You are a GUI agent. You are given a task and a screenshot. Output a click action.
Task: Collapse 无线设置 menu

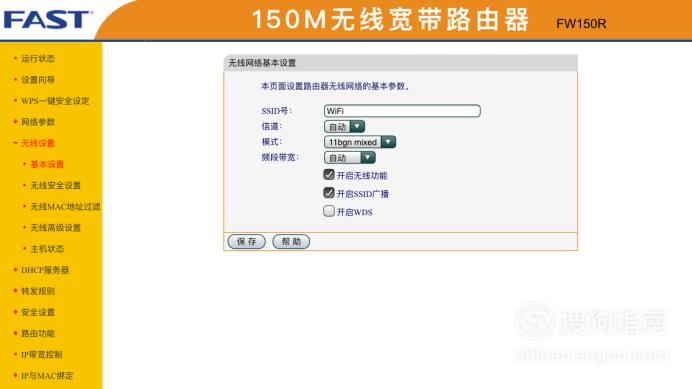(x=38, y=143)
